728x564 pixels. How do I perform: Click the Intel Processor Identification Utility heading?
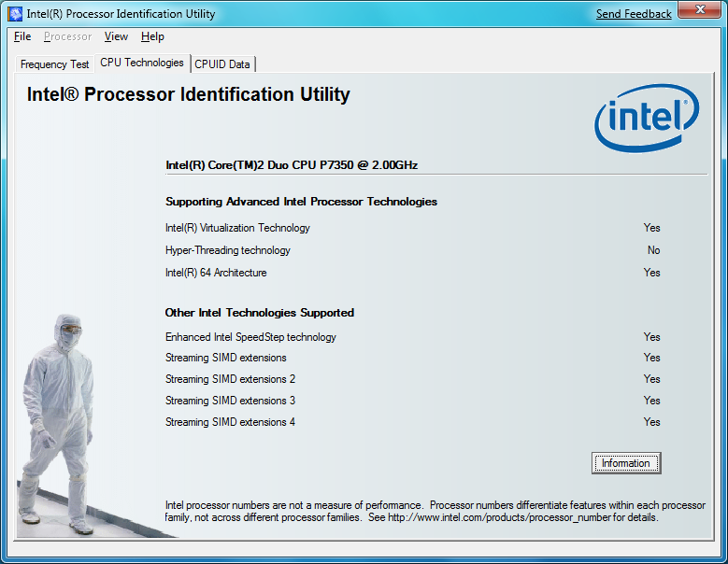(189, 94)
